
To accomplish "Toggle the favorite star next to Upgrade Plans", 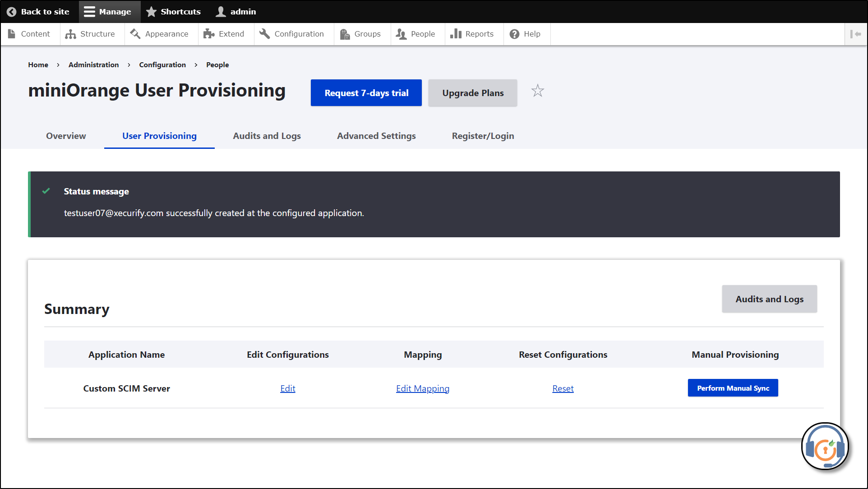I will (537, 91).
